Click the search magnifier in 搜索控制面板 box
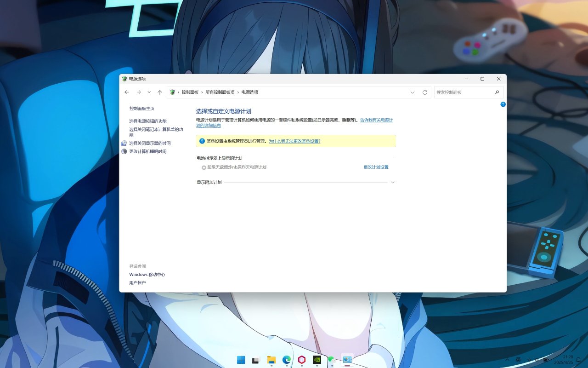Viewport: 588px width, 368px height. (497, 92)
